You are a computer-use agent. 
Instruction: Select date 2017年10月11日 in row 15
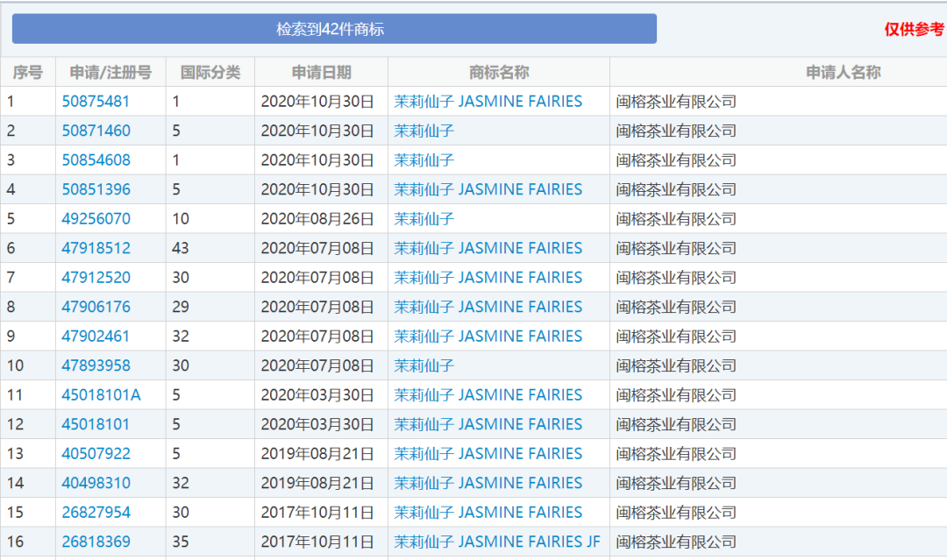click(317, 513)
